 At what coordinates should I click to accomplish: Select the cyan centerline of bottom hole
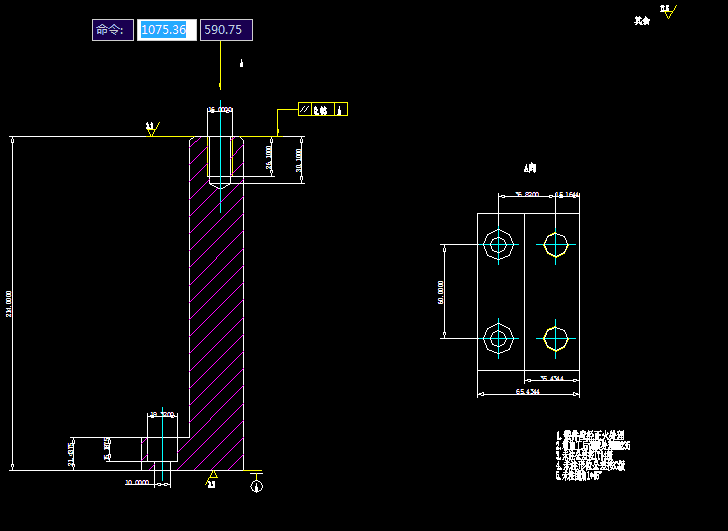(x=162, y=445)
